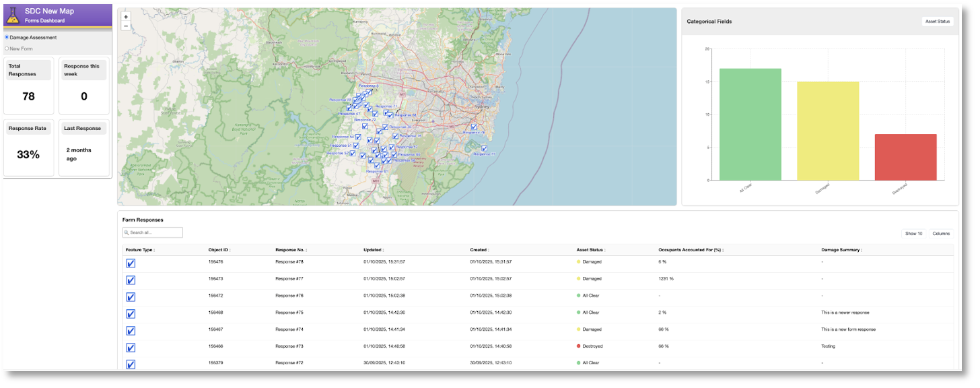Open the Columns visibility dropdown
Screen dimensions: 980x388
tap(941, 234)
